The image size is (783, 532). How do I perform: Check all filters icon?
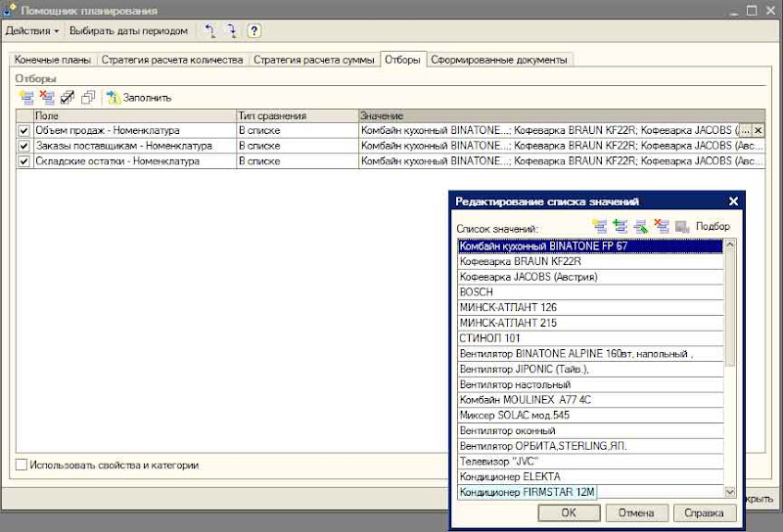point(68,98)
